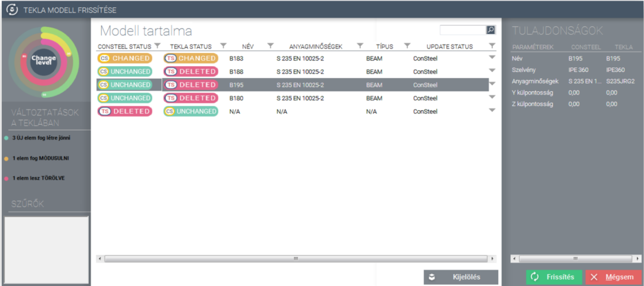The height and width of the screenshot is (286, 644).
Task: Click '3 ÚJ elem fog létre jönni' entry
Action: click(x=41, y=138)
